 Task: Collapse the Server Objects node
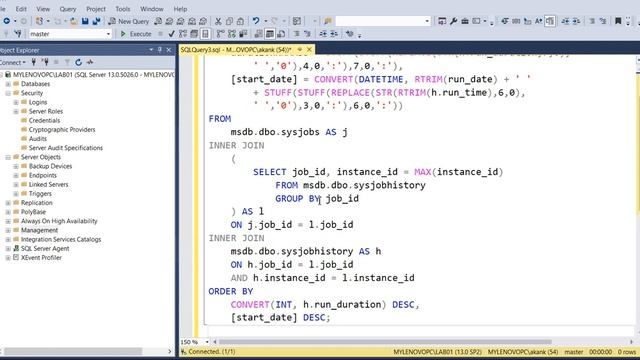pos(8,157)
